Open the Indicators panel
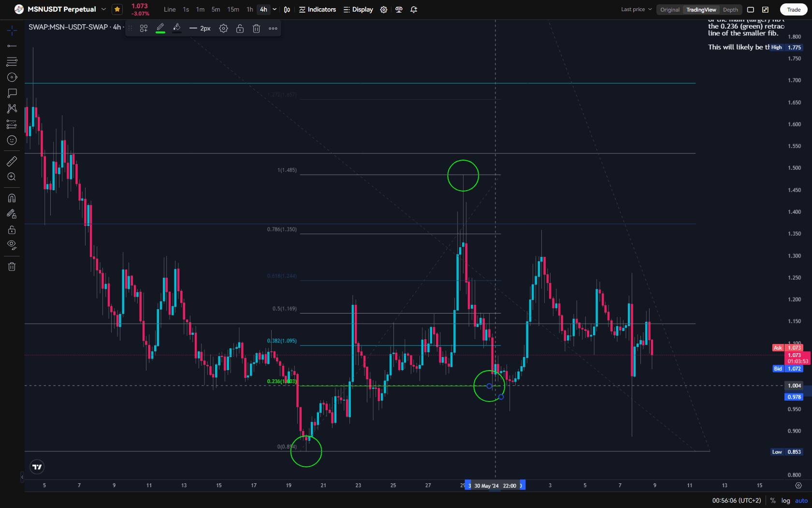The image size is (812, 508). (x=318, y=10)
